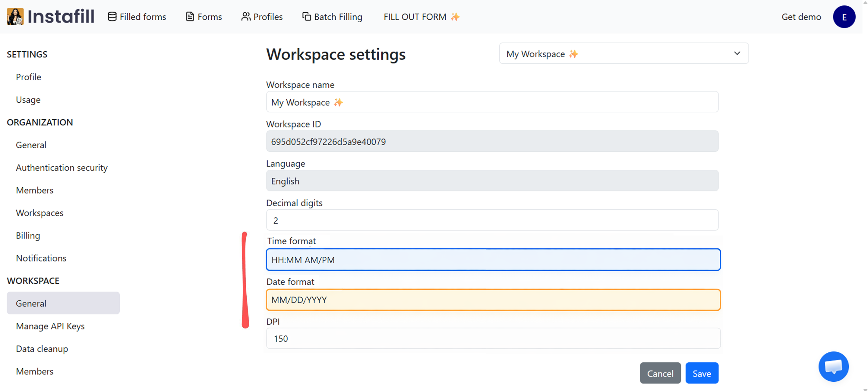Open the Filled forms section
The image size is (868, 391).
[x=137, y=16]
